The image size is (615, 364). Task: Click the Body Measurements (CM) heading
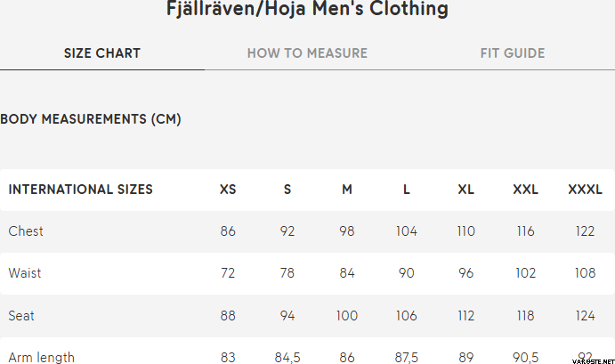[91, 119]
